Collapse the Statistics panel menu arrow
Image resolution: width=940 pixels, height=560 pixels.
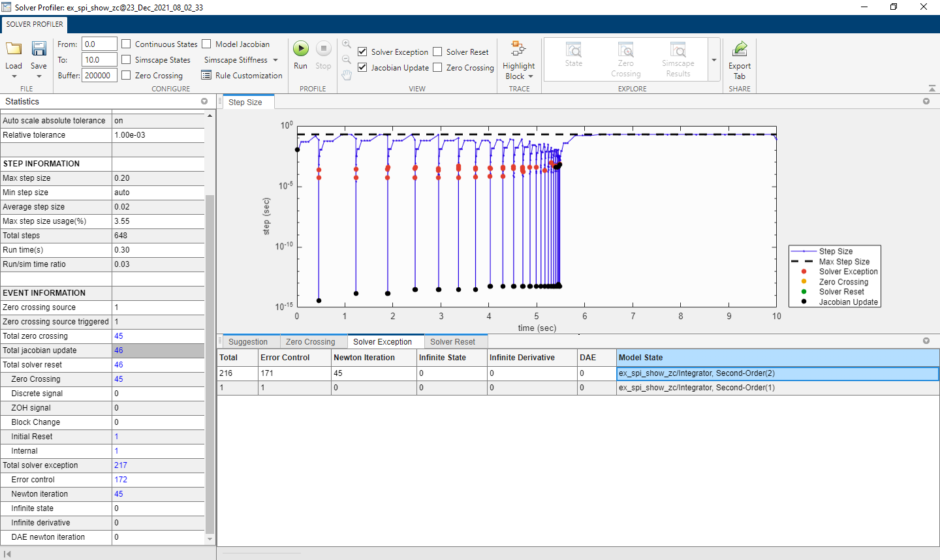click(x=204, y=101)
